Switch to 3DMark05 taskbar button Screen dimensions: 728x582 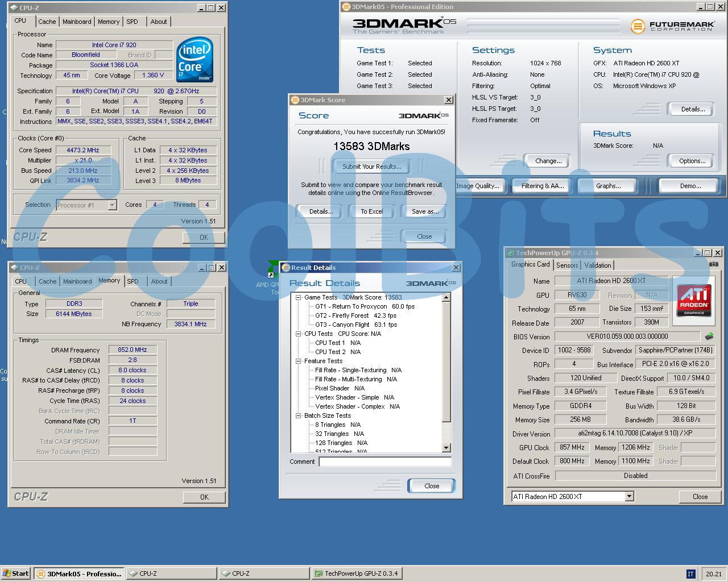click(x=79, y=573)
